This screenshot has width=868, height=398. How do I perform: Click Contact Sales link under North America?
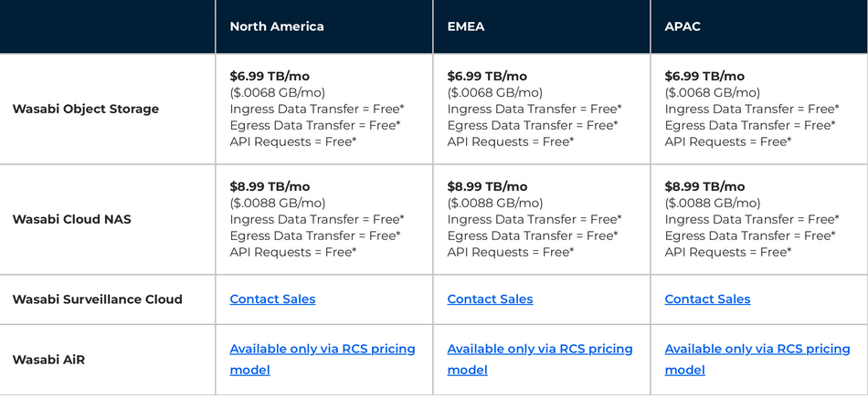click(x=272, y=299)
